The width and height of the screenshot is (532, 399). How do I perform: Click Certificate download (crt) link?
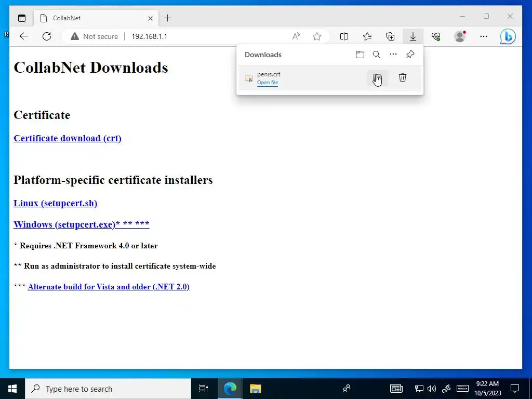pos(68,138)
